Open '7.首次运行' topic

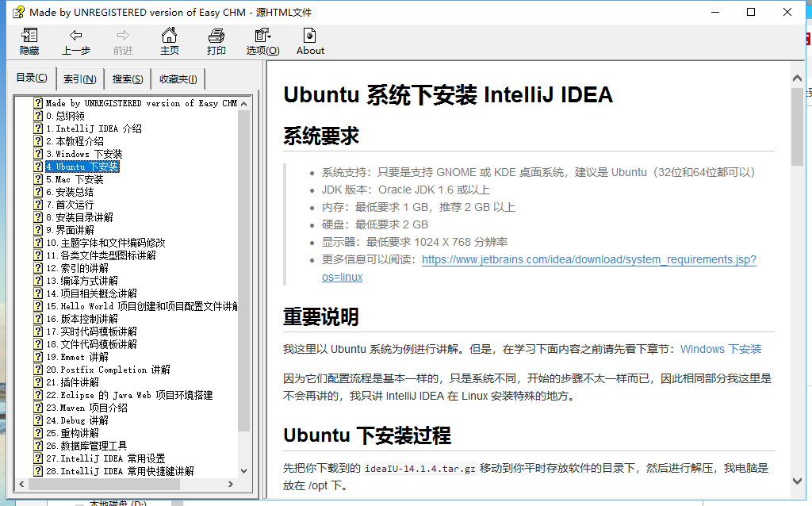[70, 205]
